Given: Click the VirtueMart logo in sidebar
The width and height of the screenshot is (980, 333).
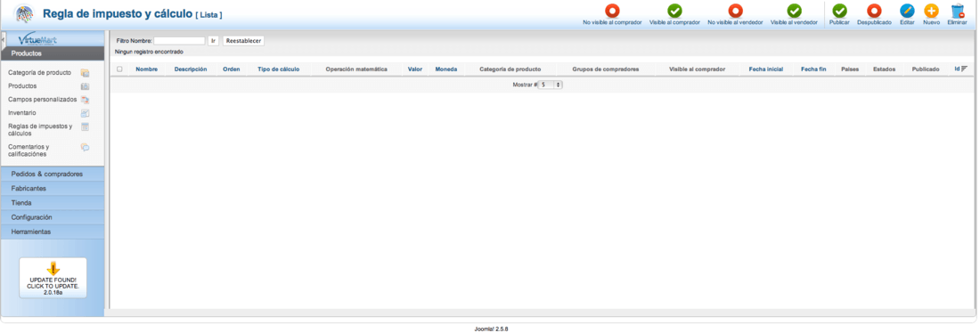Looking at the screenshot, I should 37,39.
